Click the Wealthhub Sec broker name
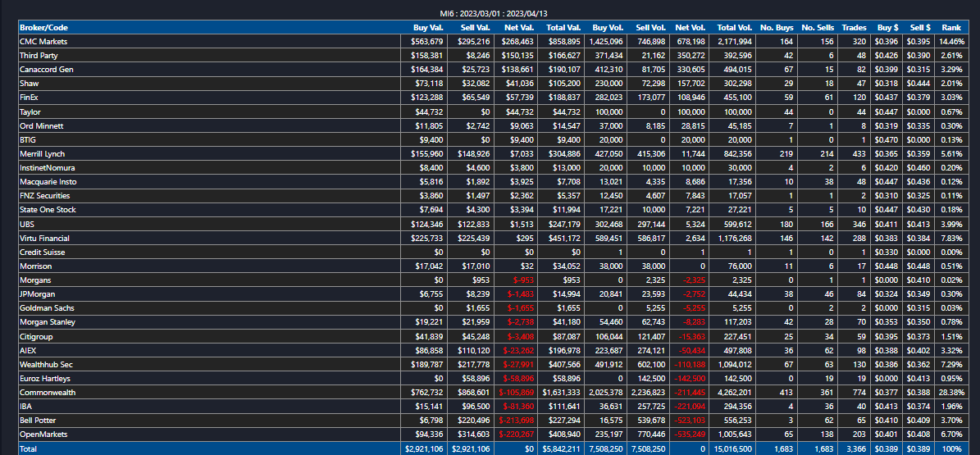980x455 pixels. tap(47, 365)
